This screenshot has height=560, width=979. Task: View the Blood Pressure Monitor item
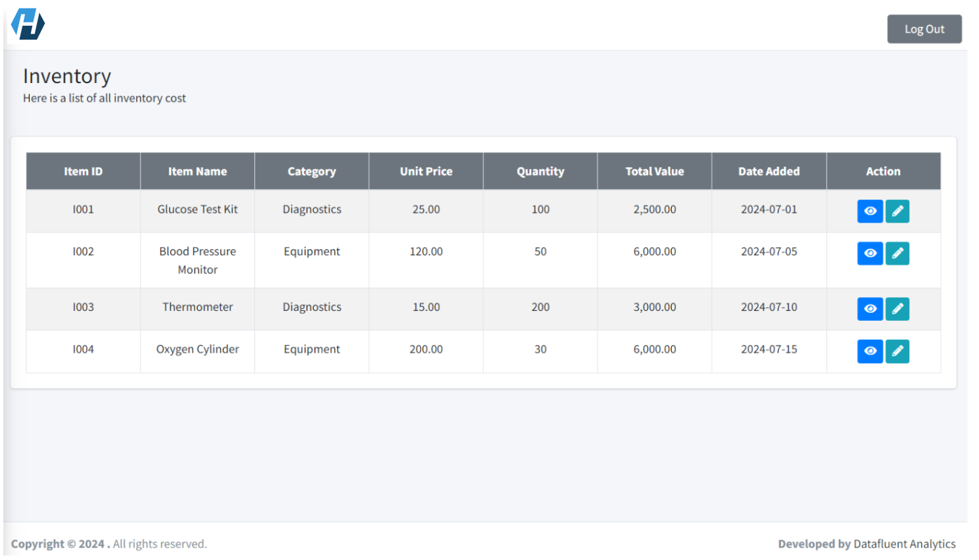(x=870, y=253)
